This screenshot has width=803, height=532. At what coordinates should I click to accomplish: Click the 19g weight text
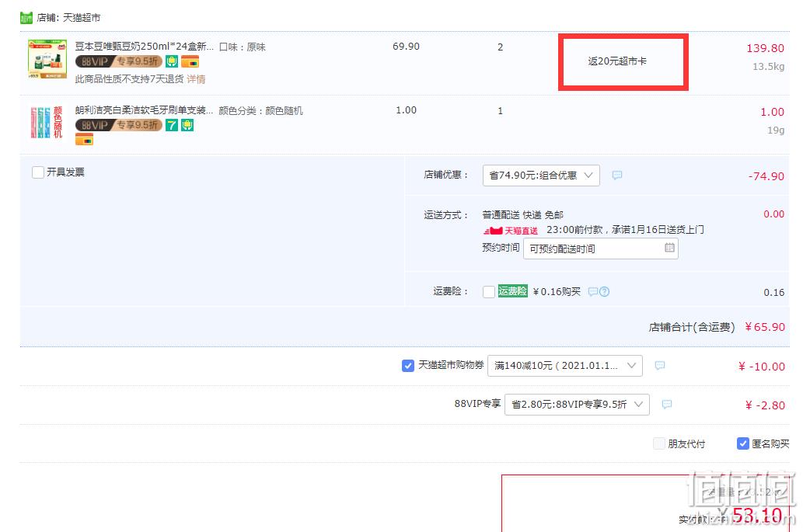(x=776, y=130)
